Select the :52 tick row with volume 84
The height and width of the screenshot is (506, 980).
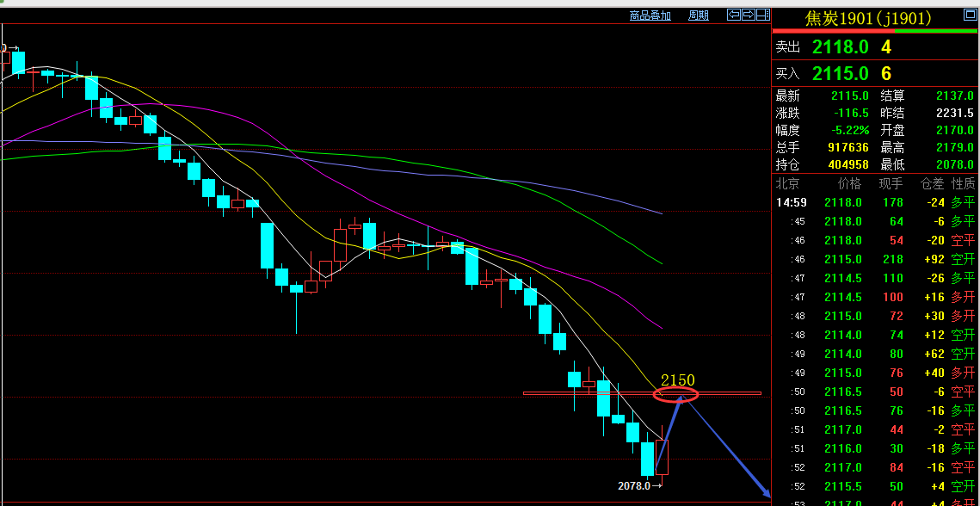875,468
